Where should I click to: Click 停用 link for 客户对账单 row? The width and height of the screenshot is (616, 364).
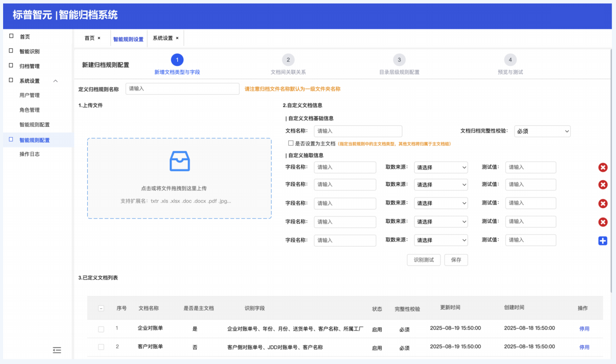click(584, 347)
